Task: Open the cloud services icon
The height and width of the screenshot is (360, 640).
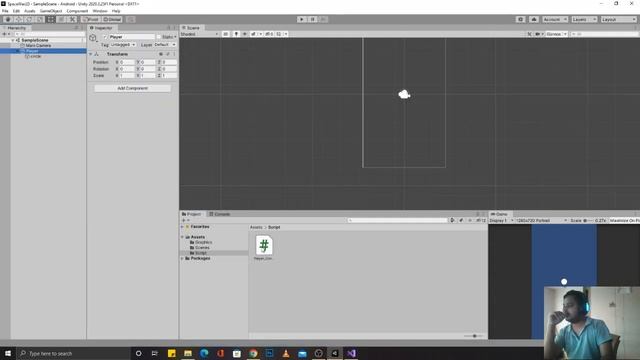Action: click(533, 19)
